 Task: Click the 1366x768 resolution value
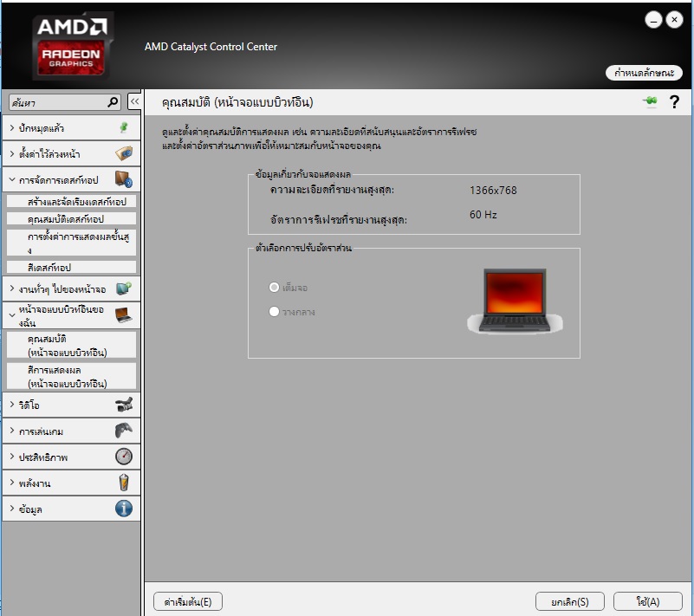(493, 191)
